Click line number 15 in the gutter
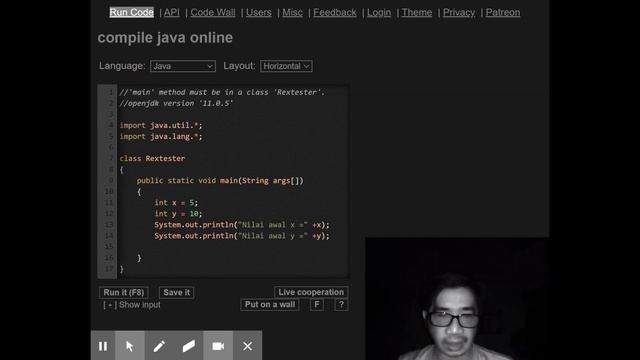This screenshot has width=640, height=360. (109, 247)
